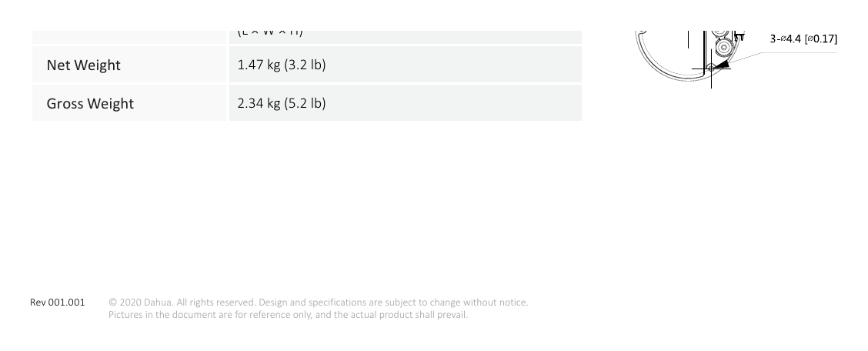
Task: Click the partially visible (L × W × H) text
Action: point(270,33)
